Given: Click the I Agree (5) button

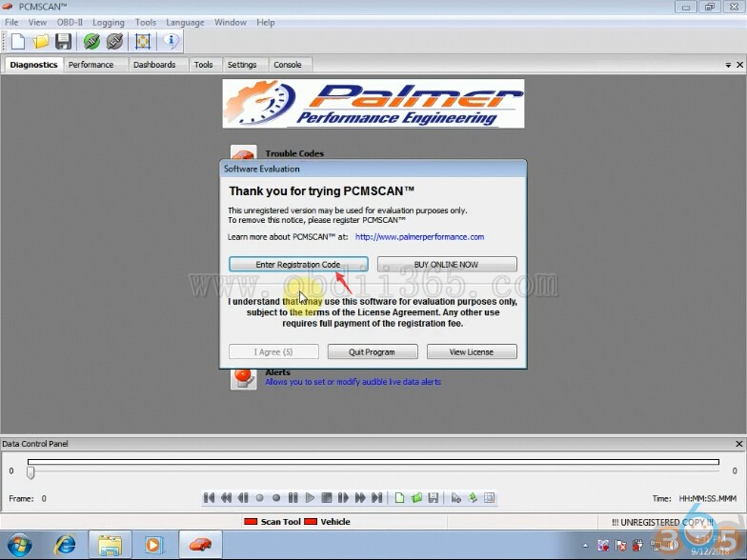Looking at the screenshot, I should [273, 352].
